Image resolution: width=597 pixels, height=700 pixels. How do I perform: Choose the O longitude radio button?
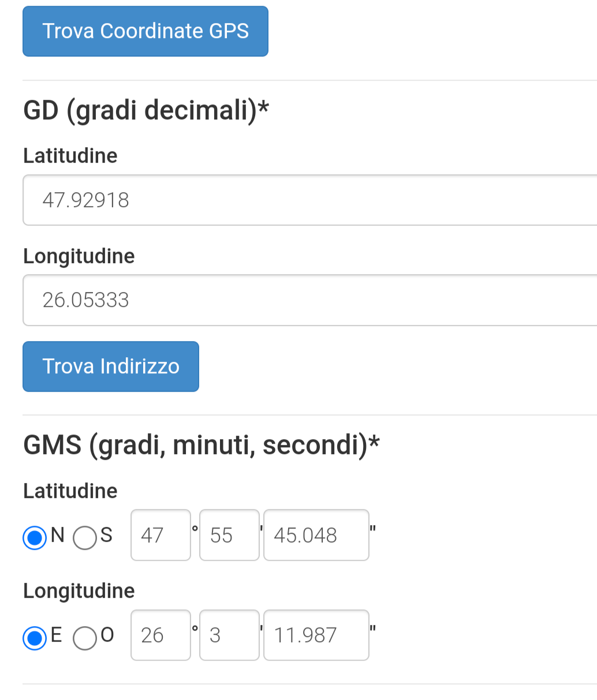85,638
